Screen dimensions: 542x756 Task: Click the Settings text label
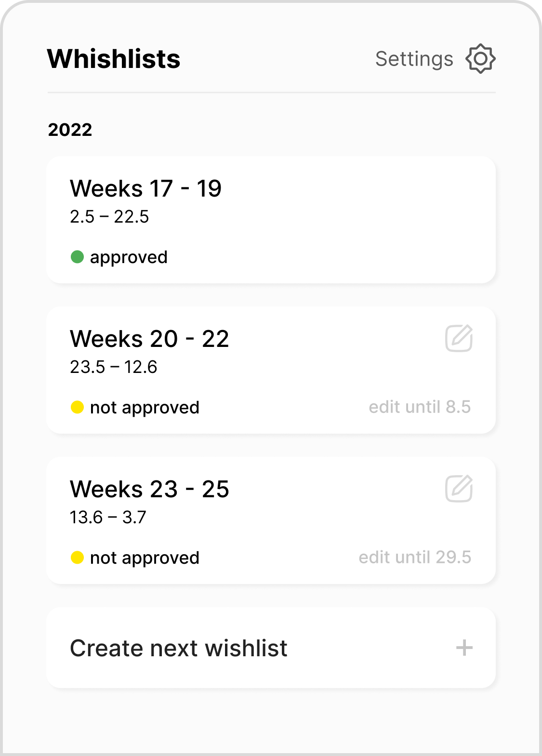tap(414, 59)
